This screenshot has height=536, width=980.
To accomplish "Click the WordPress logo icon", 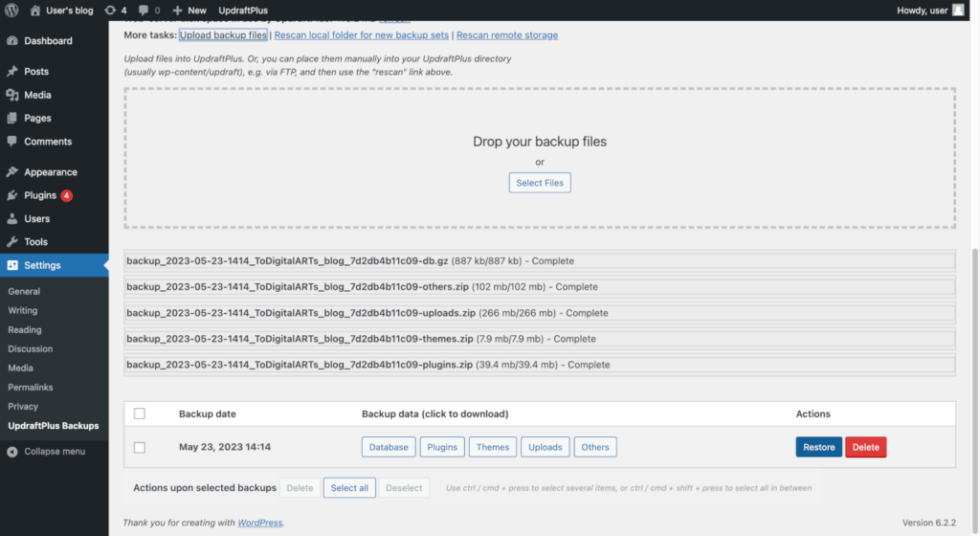I will [x=11, y=10].
